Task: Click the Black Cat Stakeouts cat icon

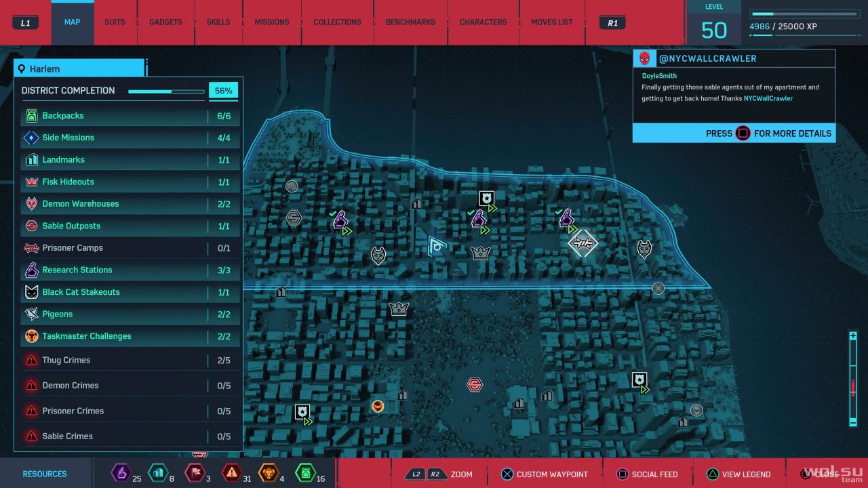Action: (31, 292)
